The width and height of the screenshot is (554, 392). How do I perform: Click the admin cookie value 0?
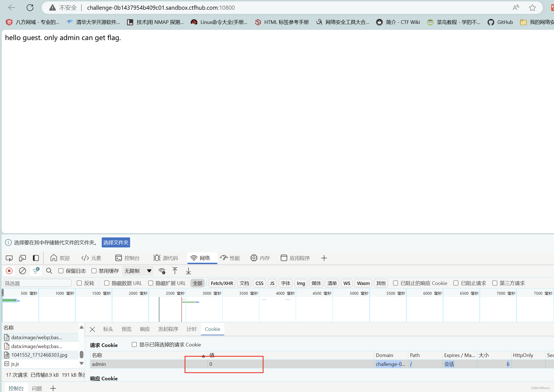[211, 364]
